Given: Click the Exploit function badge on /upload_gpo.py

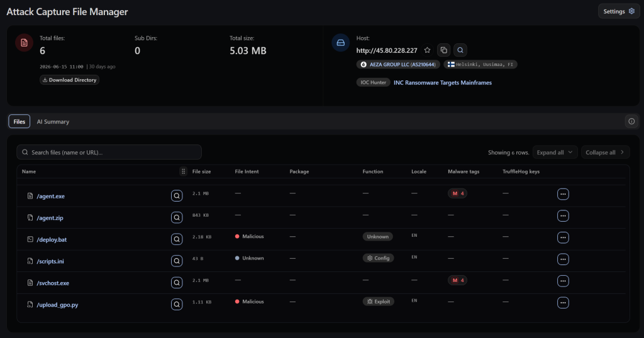Looking at the screenshot, I should point(378,302).
